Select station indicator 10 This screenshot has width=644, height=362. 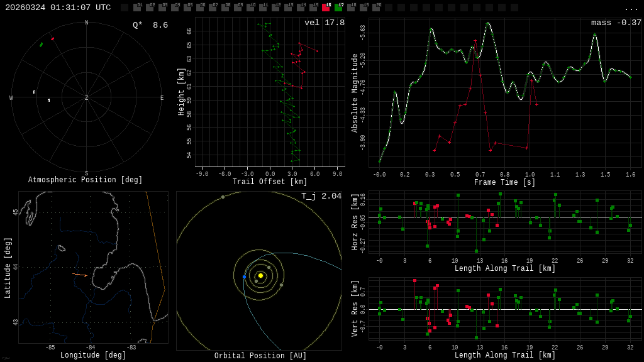[x=250, y=7]
